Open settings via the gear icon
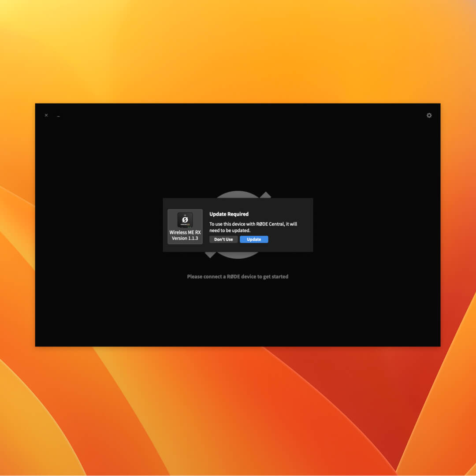Screen dimensions: 476x476 [x=429, y=115]
